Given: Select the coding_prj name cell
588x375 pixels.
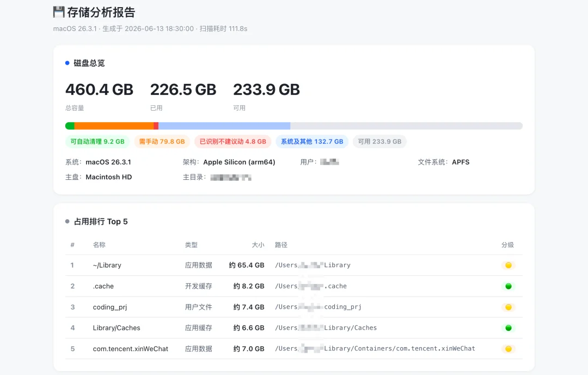Looking at the screenshot, I should [x=110, y=307].
